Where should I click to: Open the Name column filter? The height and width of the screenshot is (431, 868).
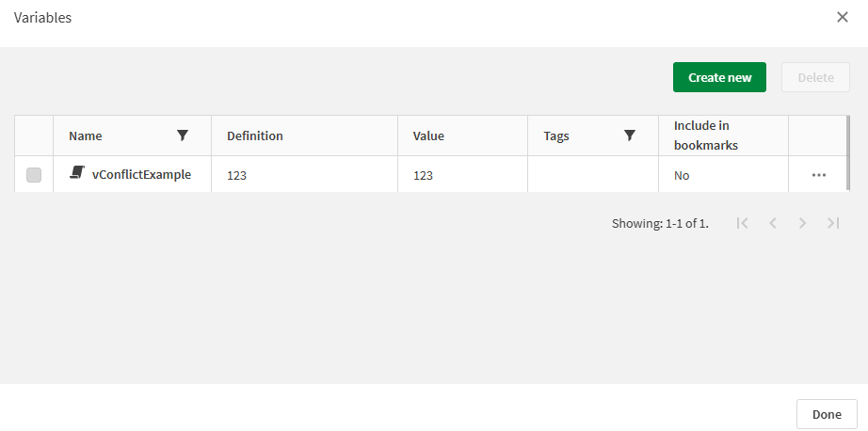point(183,136)
